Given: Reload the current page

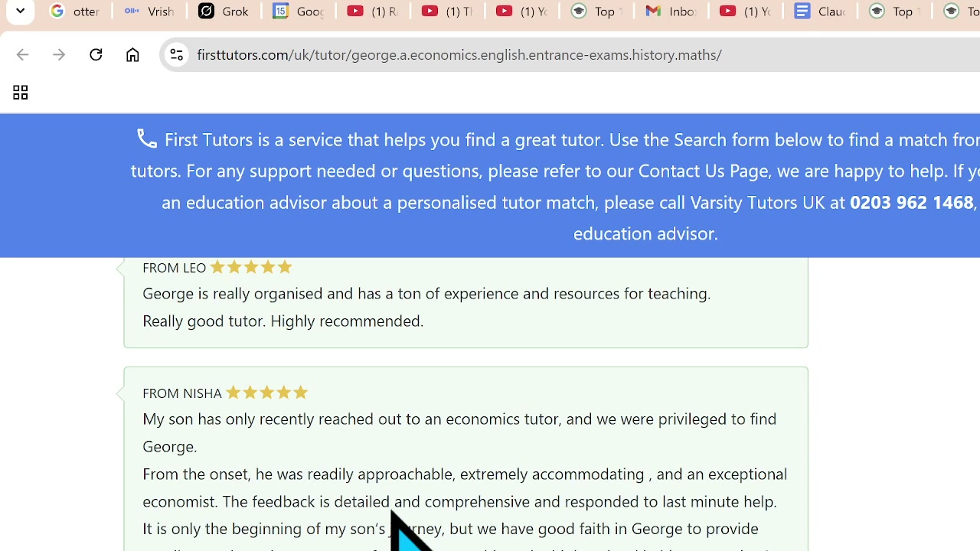Looking at the screenshot, I should 96,55.
